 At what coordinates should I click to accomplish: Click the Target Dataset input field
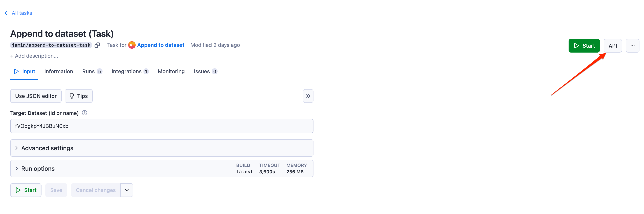click(x=162, y=126)
